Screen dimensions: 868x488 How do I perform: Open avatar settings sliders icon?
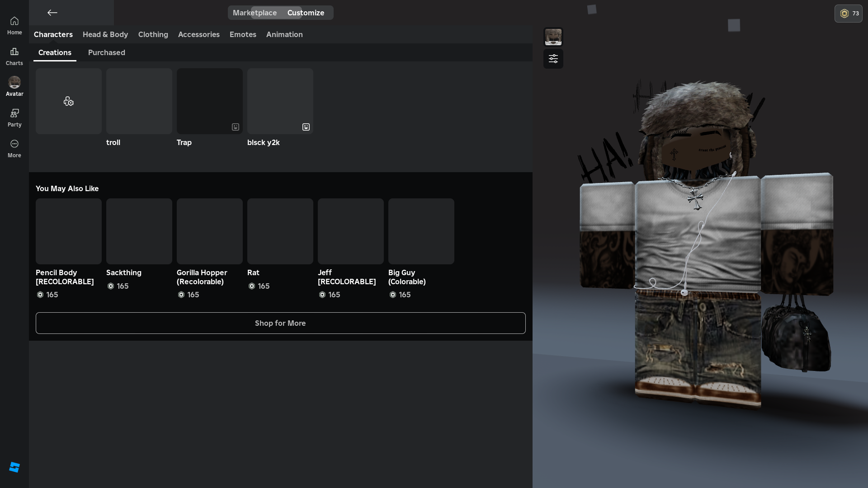coord(553,59)
